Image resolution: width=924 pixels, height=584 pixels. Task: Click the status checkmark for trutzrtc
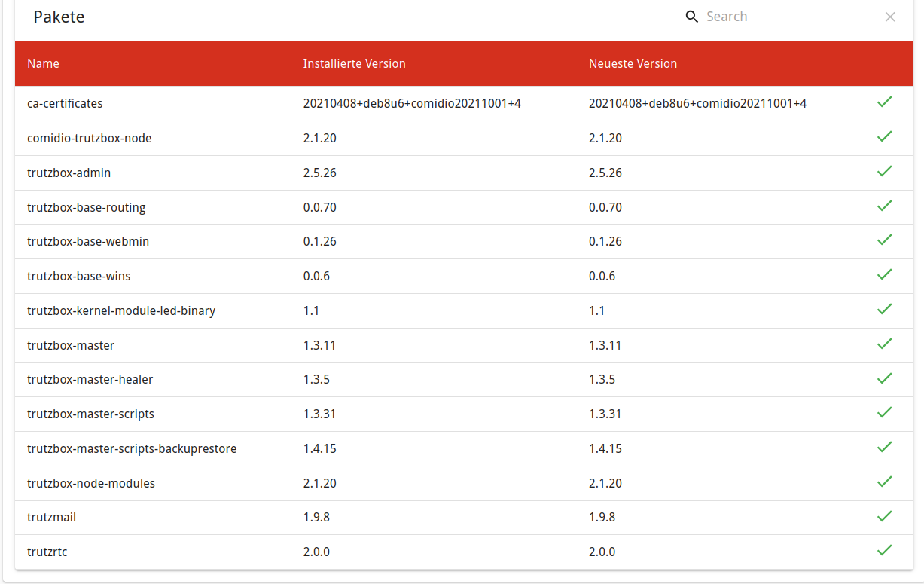pyautogui.click(x=884, y=550)
